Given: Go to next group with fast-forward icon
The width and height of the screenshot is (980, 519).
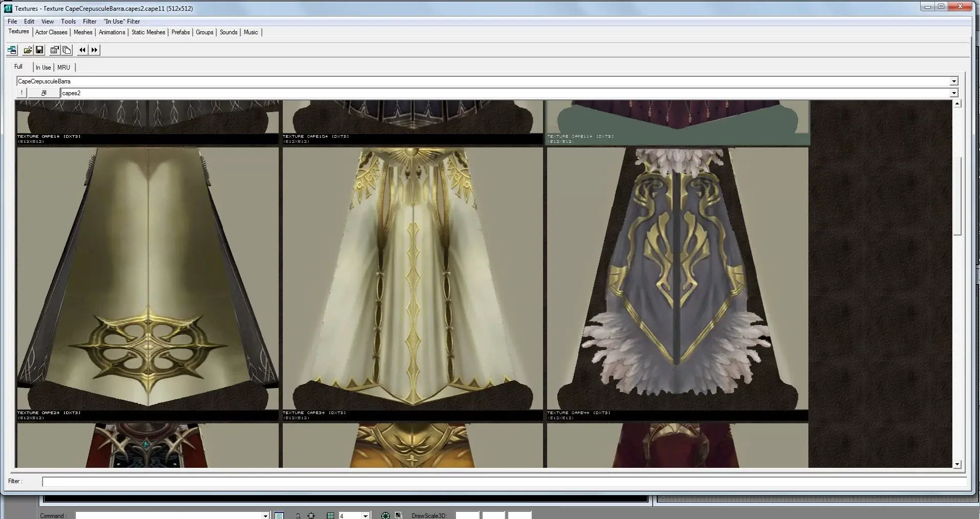Looking at the screenshot, I should point(94,50).
